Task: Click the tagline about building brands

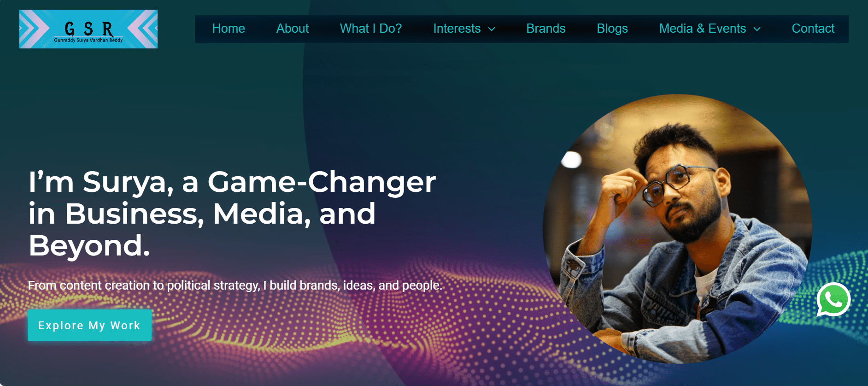Action: point(235,285)
